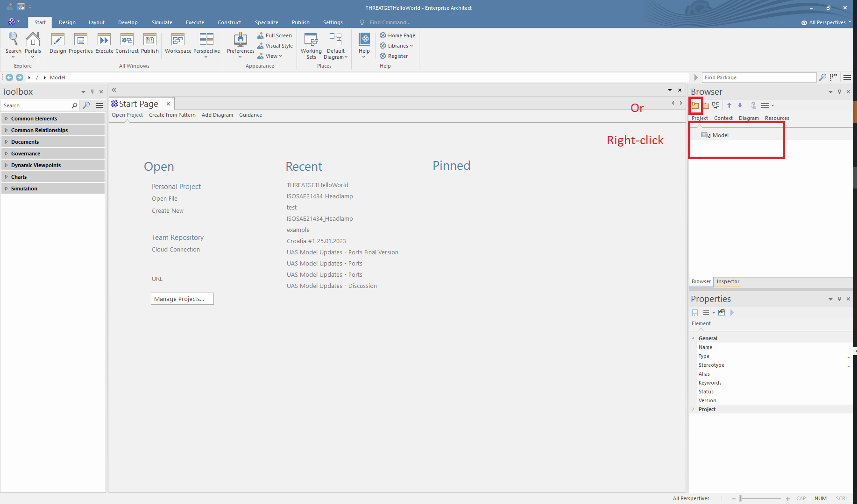Screen dimensions: 857x504
Task: Click the Move Package Up arrow in Browser
Action: (x=729, y=105)
